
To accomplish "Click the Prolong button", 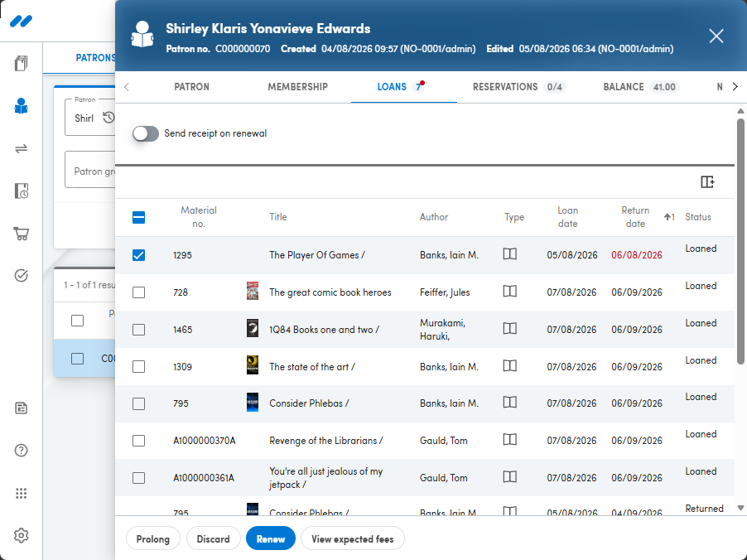I will coord(153,538).
